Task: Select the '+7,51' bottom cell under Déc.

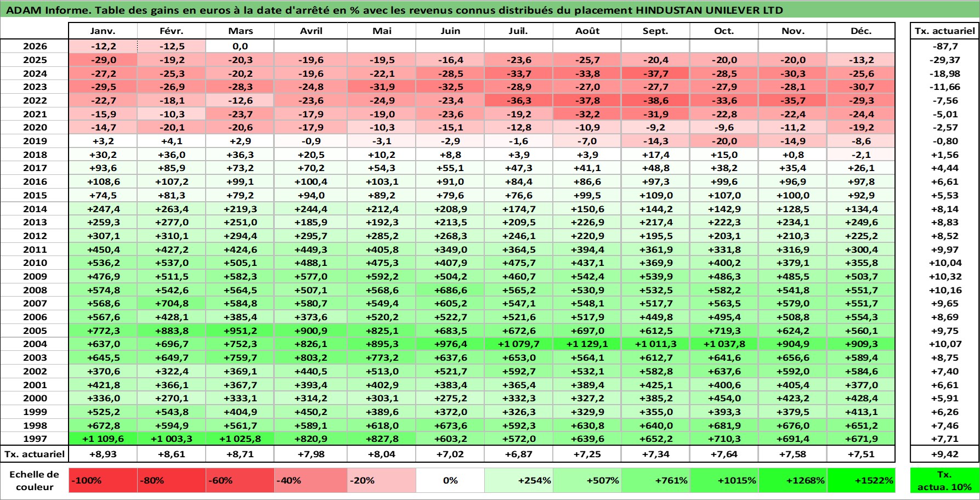Action: [x=861, y=454]
